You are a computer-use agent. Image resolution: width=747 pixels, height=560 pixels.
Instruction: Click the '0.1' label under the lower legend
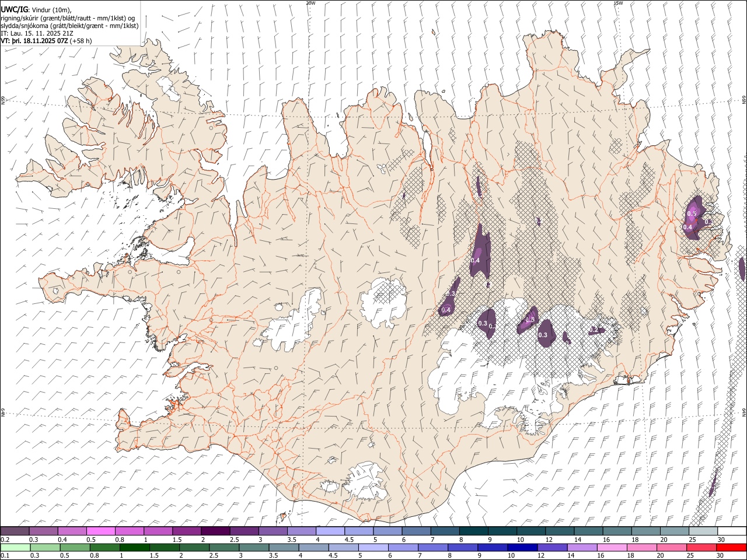[x=4, y=555]
